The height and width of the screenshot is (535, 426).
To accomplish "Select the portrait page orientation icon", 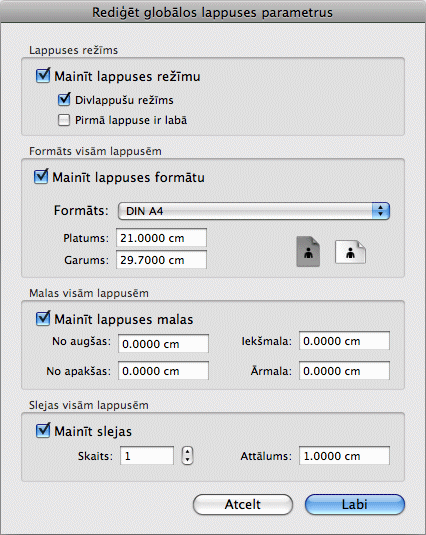I will click(x=308, y=251).
